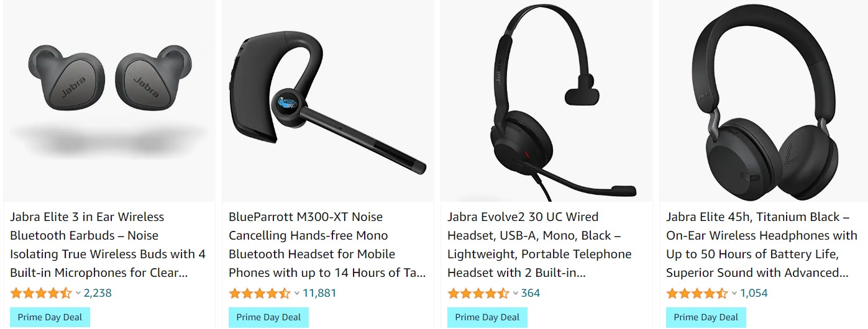This screenshot has height=329, width=868.
Task: View the 11,881 reviews for BlueParrott headset
Action: point(319,293)
